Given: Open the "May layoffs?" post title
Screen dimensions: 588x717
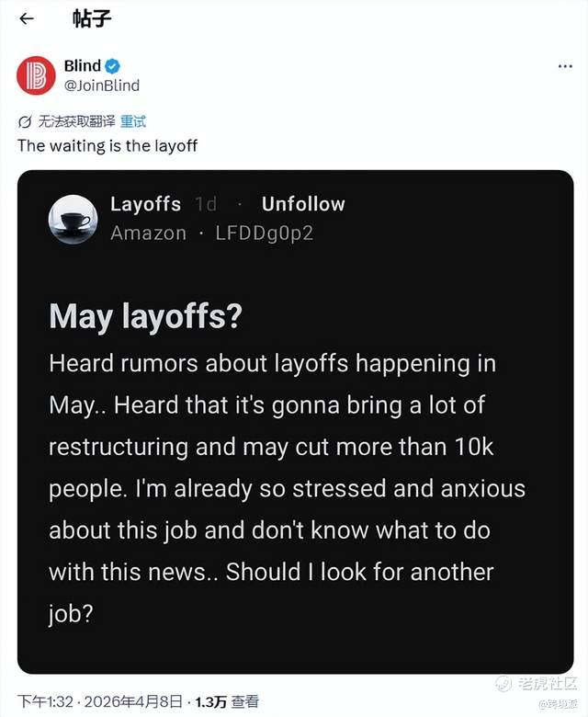Looking at the screenshot, I should [x=145, y=316].
